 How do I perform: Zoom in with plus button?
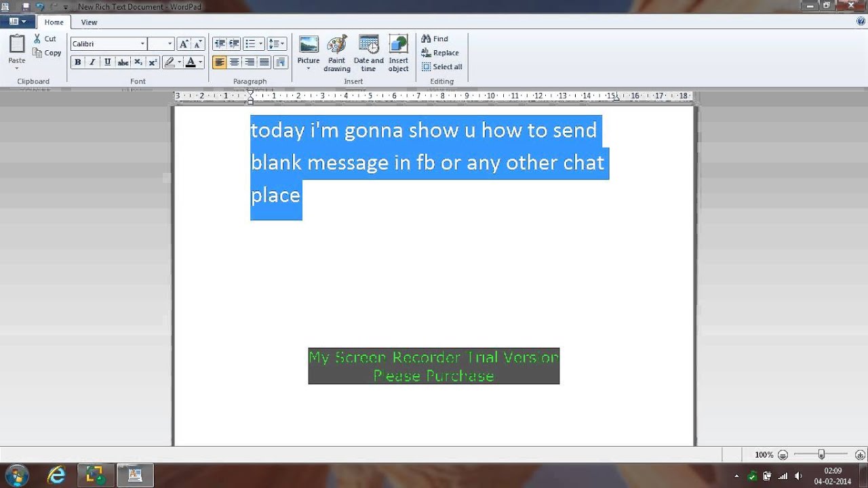[861, 455]
